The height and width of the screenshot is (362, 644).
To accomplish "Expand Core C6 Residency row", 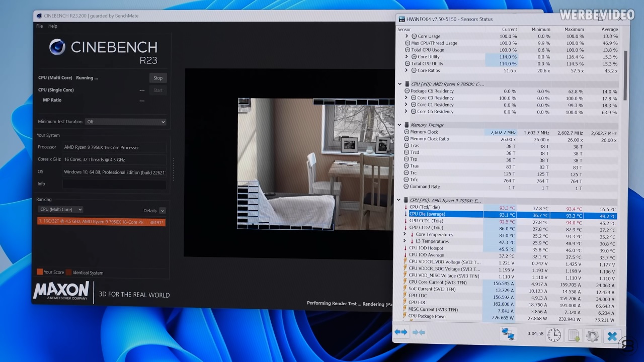I will coord(406,112).
